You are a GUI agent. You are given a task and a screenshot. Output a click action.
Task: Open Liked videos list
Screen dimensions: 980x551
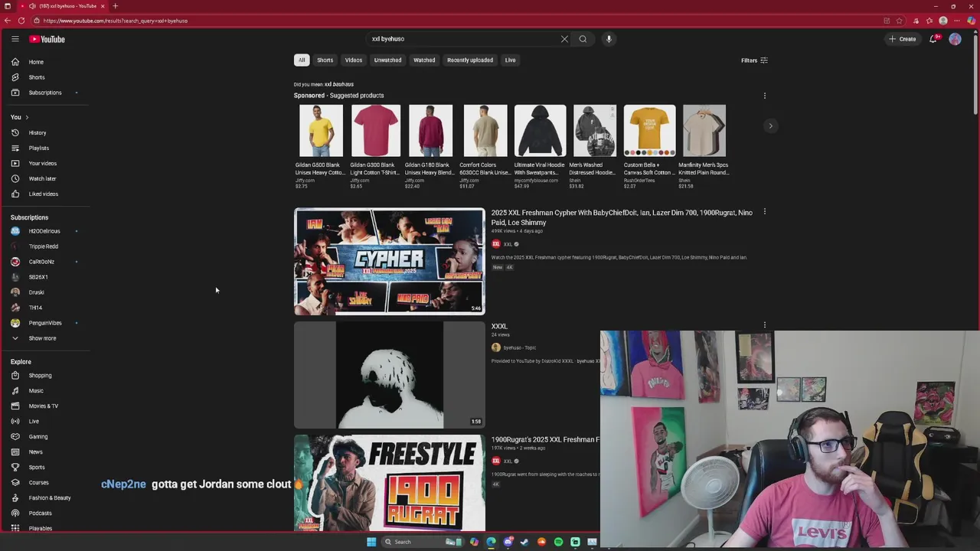point(44,194)
